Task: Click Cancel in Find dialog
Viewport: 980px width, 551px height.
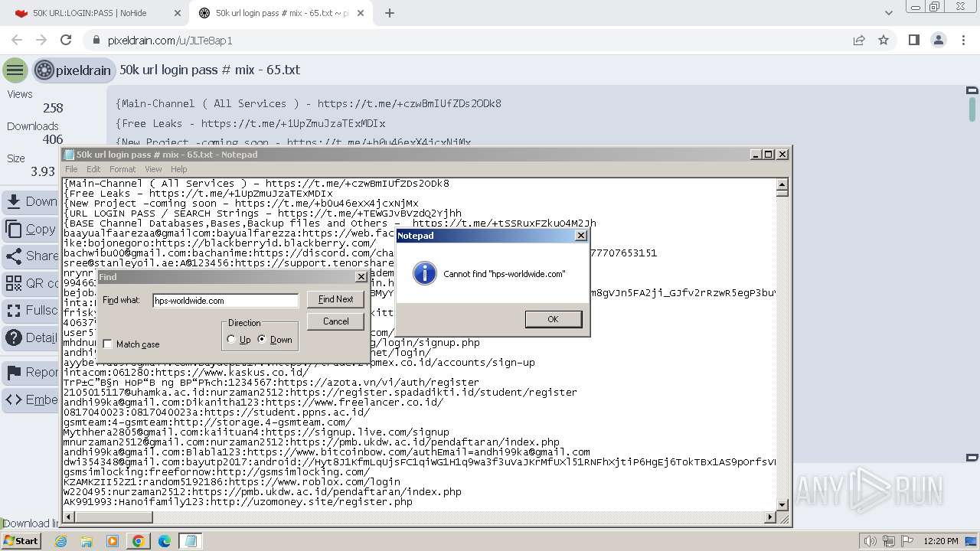Action: (x=335, y=321)
